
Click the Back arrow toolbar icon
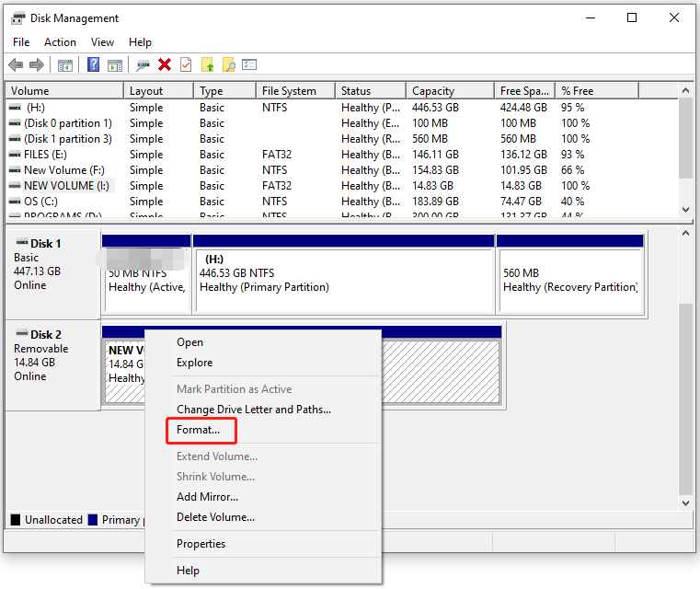coord(16,64)
